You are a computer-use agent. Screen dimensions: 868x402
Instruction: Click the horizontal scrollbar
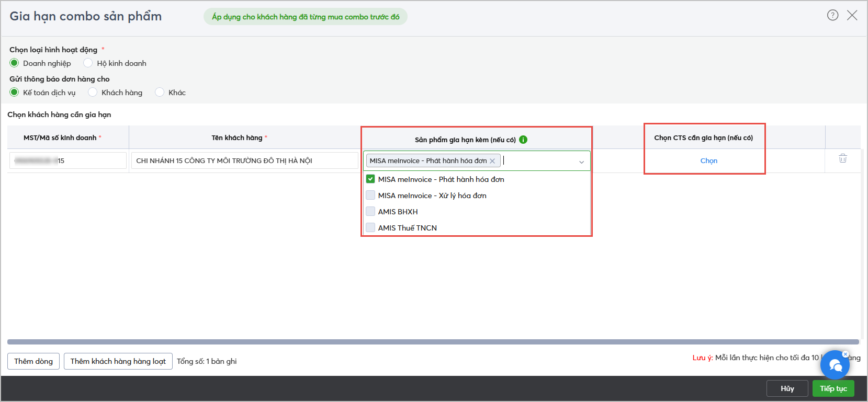click(433, 342)
